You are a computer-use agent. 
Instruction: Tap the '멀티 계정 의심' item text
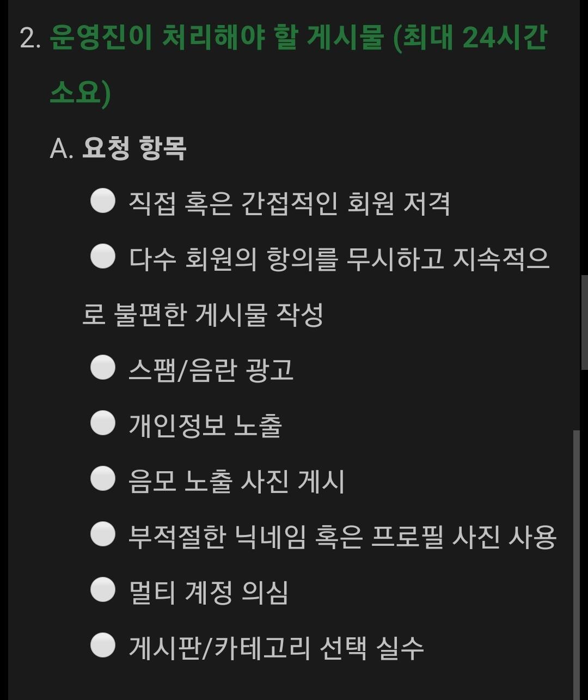click(208, 593)
